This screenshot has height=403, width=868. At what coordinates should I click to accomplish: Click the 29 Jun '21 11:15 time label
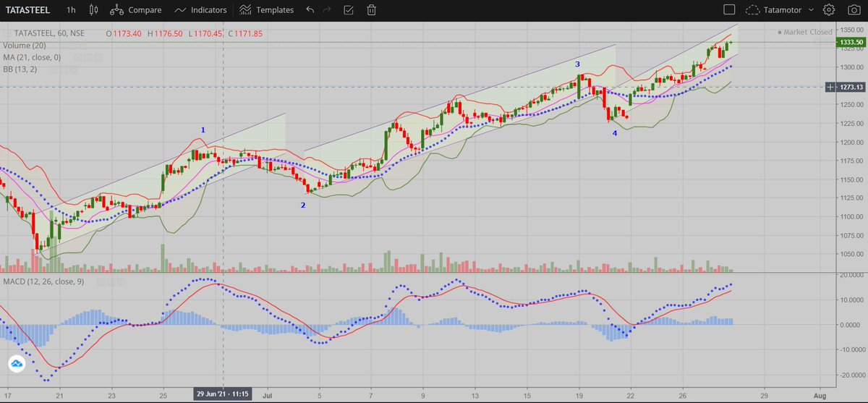[223, 394]
